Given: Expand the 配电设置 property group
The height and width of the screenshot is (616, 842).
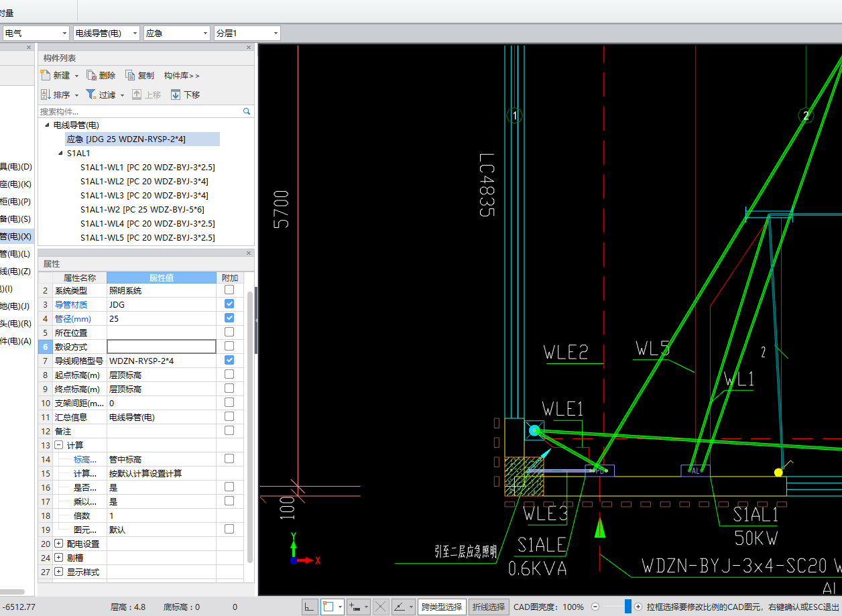Looking at the screenshot, I should 58,544.
